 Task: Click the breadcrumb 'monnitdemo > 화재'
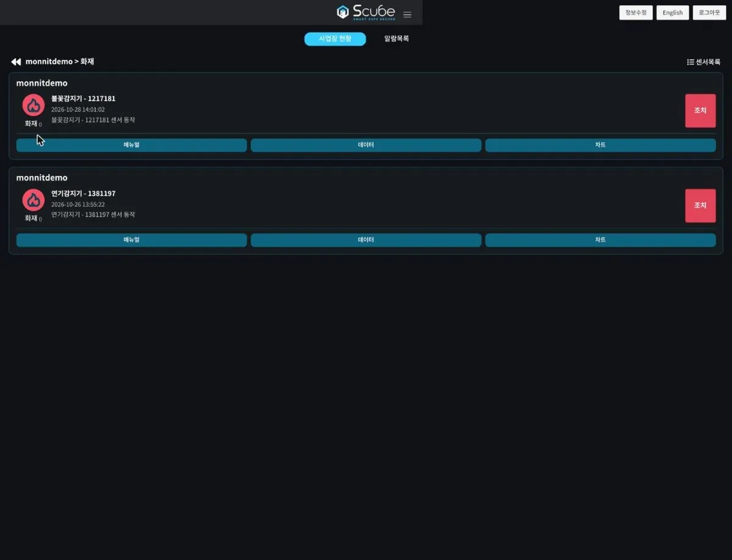[x=60, y=62]
